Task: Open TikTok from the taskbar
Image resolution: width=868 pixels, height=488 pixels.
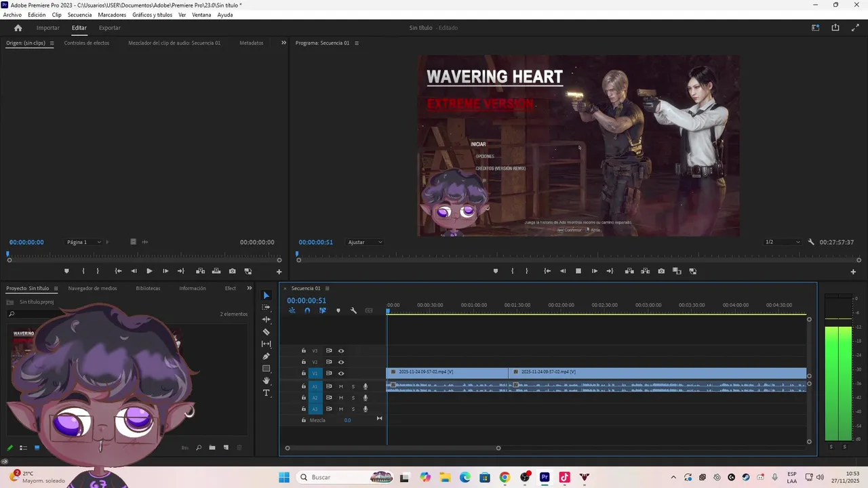Action: coord(564,477)
